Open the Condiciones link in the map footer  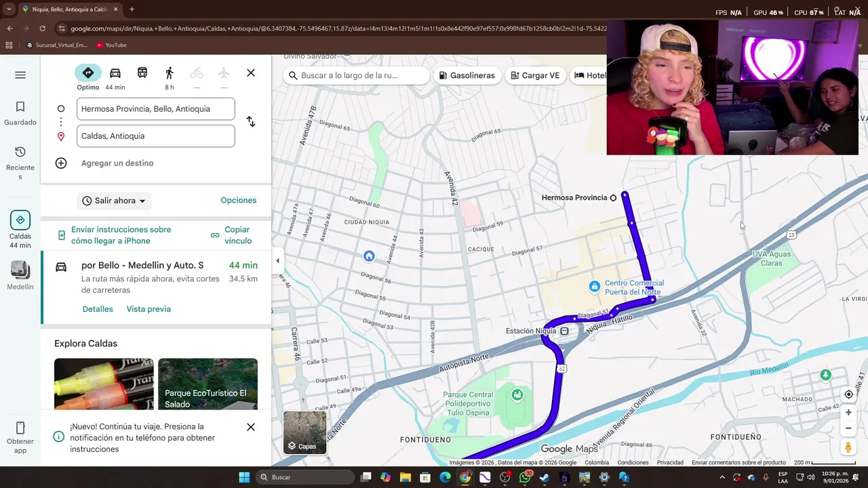coord(633,463)
